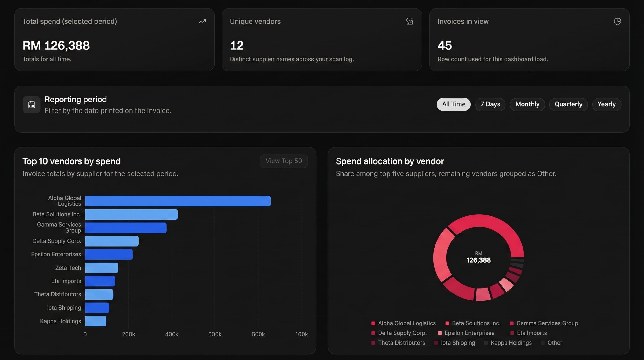The image size is (644, 360).
Task: Select the Quarterly filter
Action: [568, 104]
